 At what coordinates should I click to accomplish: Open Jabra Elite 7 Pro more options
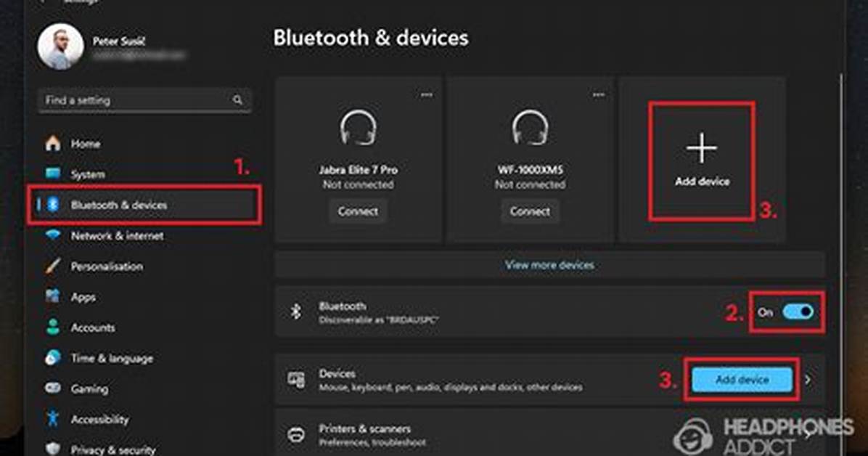[x=426, y=94]
